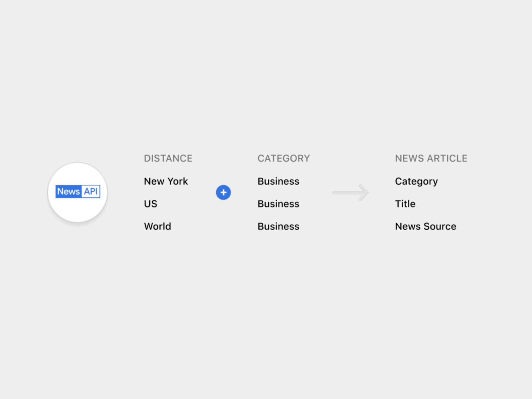
Task: Select the News Source entry
Action: [x=426, y=226]
